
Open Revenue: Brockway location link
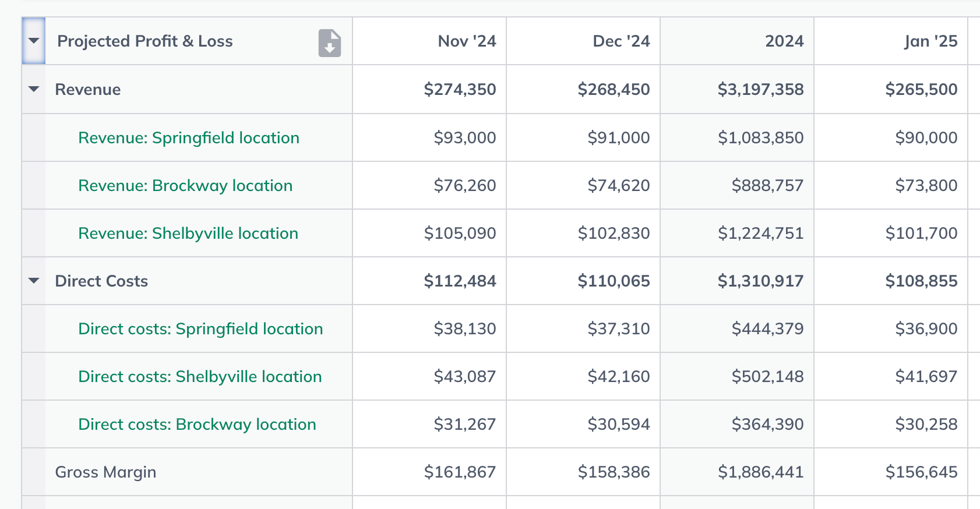[x=185, y=185]
